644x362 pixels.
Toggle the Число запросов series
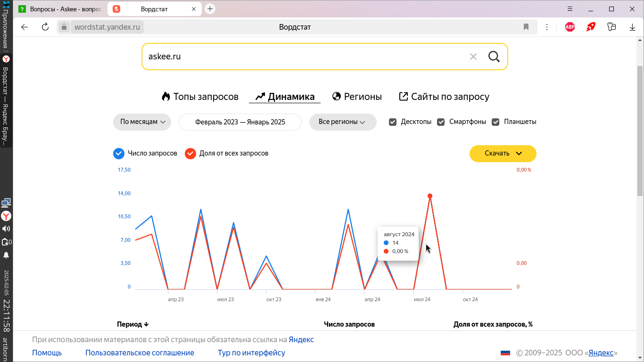pyautogui.click(x=119, y=154)
